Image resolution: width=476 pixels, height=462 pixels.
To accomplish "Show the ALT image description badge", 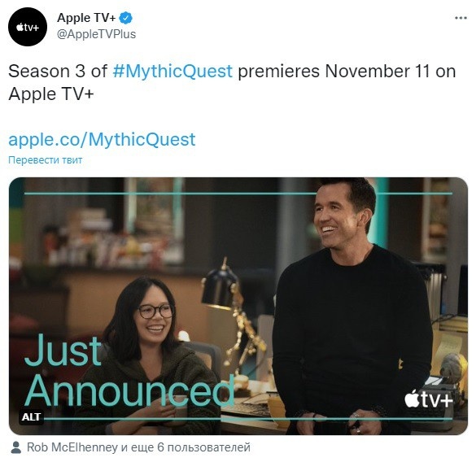I will point(31,416).
